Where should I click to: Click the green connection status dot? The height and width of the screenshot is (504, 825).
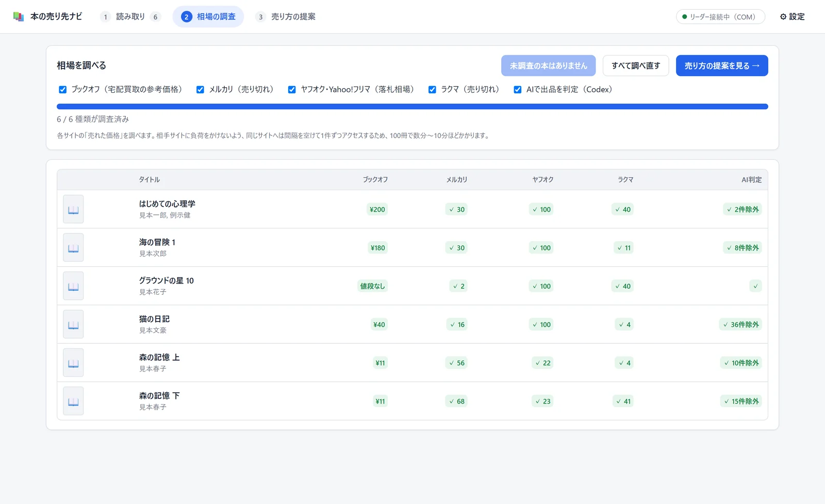tap(685, 17)
